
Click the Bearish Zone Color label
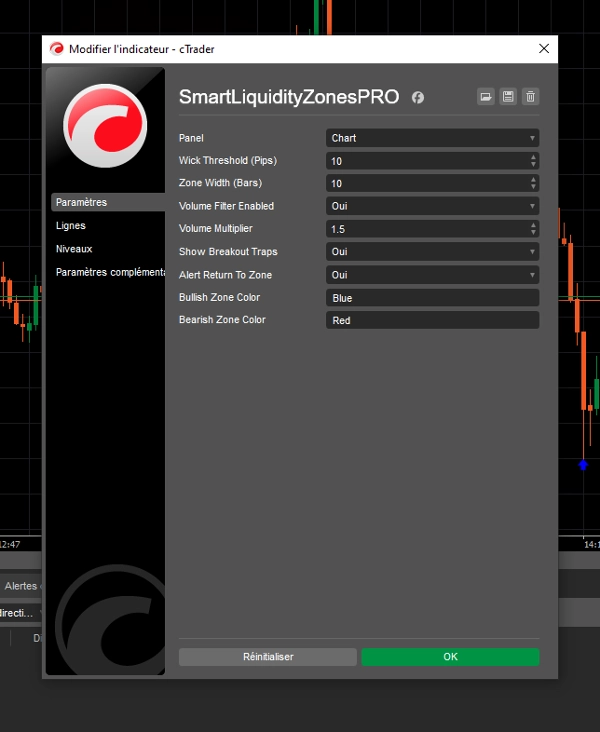[222, 320]
